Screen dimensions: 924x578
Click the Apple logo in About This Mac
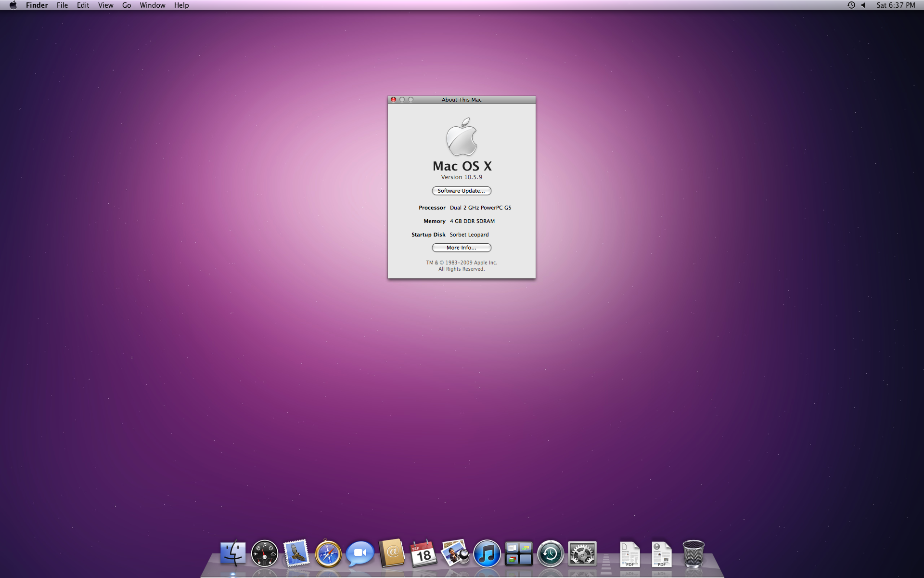pos(462,137)
